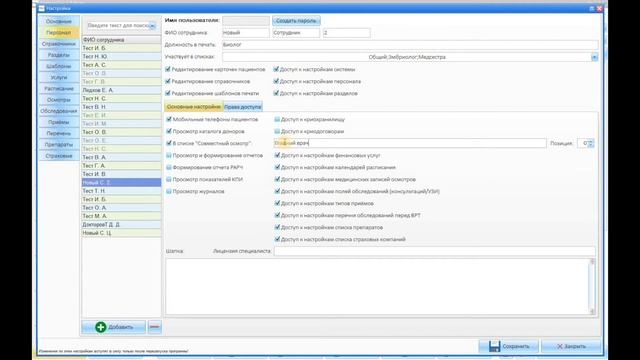The width and height of the screenshot is (640, 360).
Task: Click the 'Лицензия специалиста' input field
Action: pyautogui.click(x=434, y=251)
